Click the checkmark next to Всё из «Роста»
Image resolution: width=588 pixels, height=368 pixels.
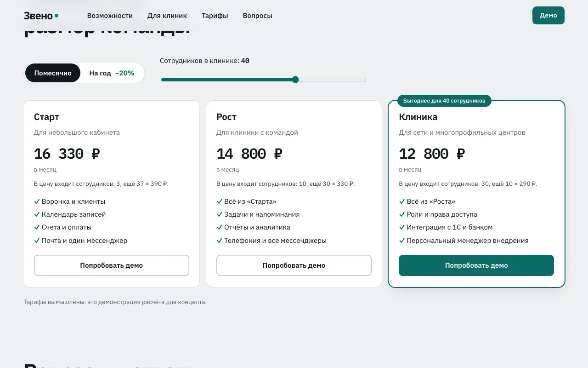point(401,201)
